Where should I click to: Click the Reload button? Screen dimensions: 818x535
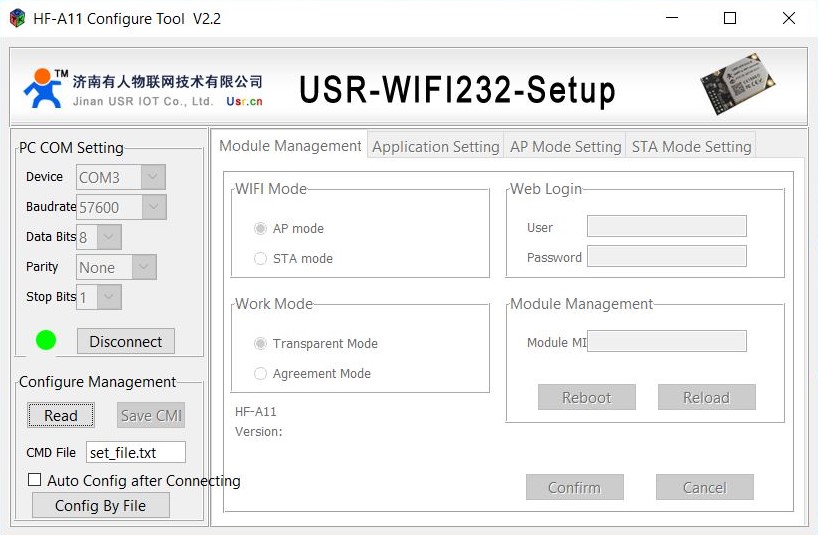coord(707,397)
